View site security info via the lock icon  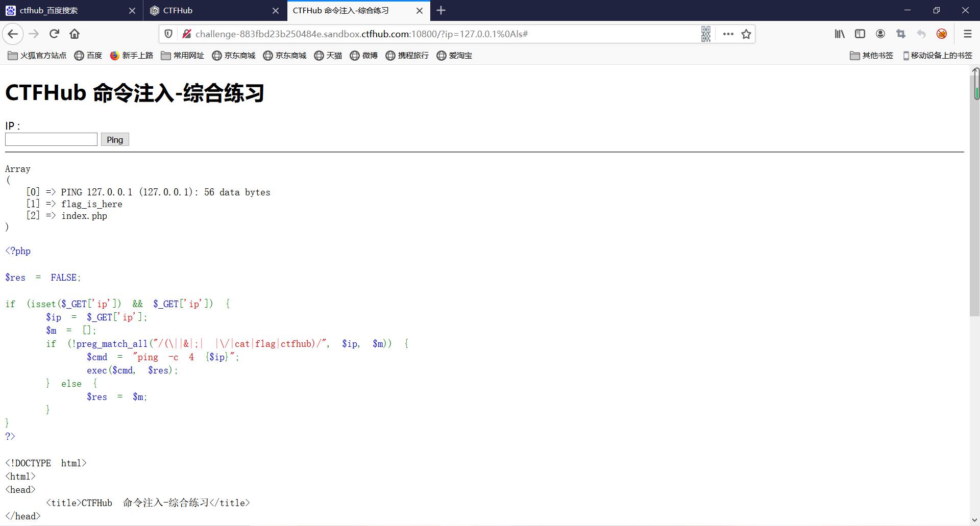187,34
